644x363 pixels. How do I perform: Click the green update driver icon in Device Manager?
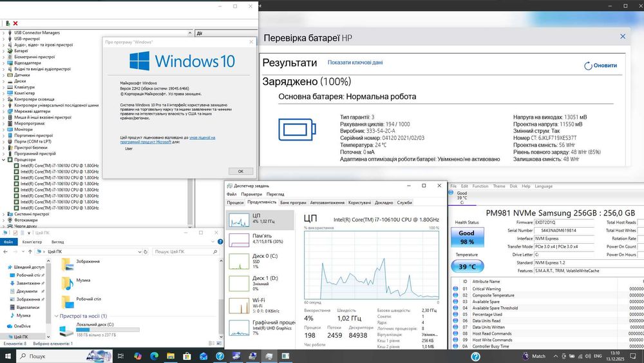click(x=7, y=23)
